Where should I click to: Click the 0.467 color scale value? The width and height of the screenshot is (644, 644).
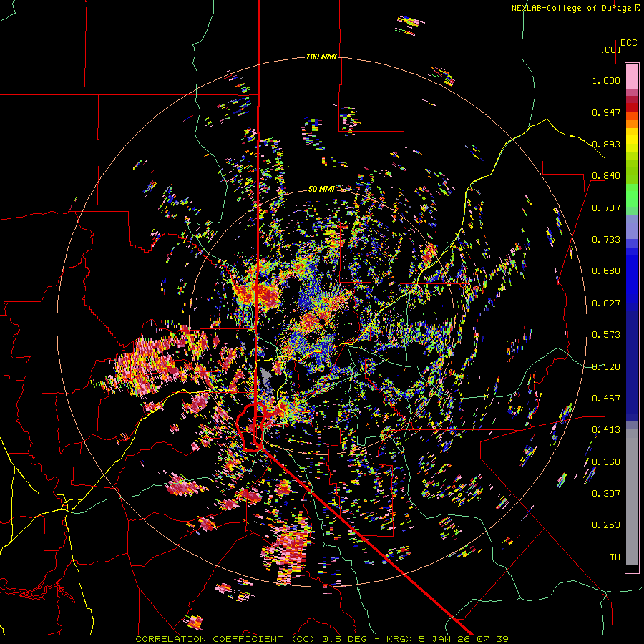[606, 399]
